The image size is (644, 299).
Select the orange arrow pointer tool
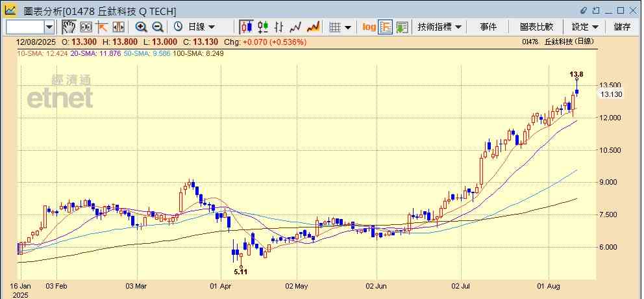102,27
